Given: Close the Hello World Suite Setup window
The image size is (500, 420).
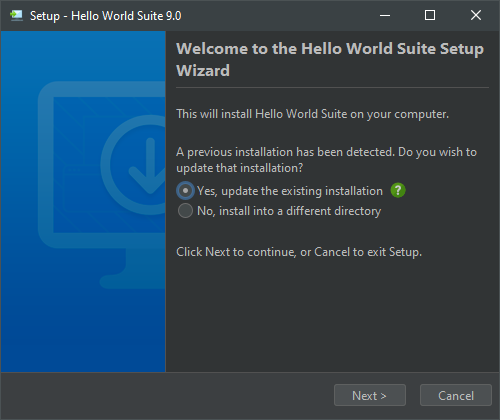Looking at the screenshot, I should tap(476, 15).
